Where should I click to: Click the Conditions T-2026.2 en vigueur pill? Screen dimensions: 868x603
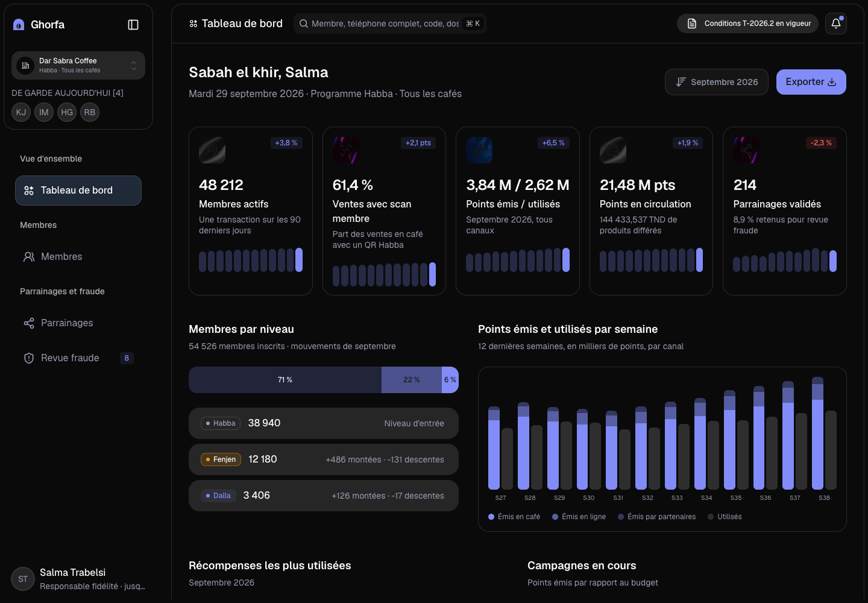click(747, 24)
